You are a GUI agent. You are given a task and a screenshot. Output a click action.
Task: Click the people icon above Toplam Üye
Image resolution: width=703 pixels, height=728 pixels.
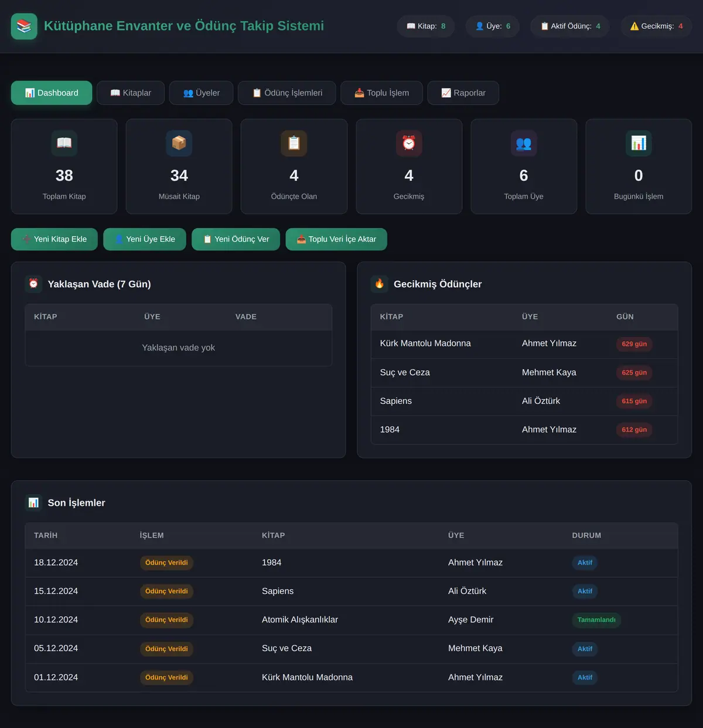click(524, 143)
